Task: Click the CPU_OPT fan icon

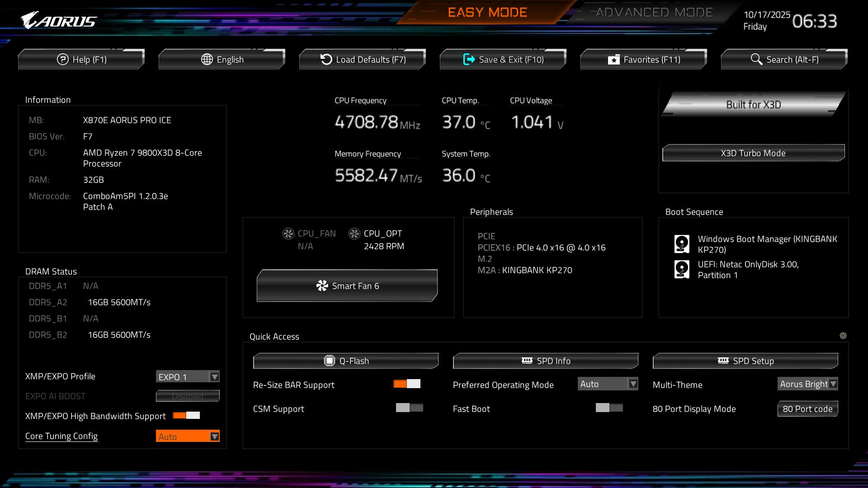Action: [x=354, y=234]
